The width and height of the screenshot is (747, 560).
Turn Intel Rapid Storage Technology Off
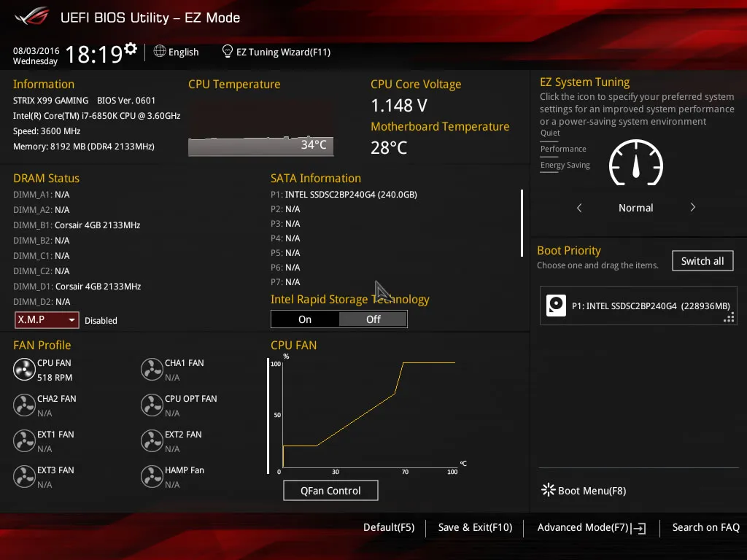pyautogui.click(x=373, y=319)
